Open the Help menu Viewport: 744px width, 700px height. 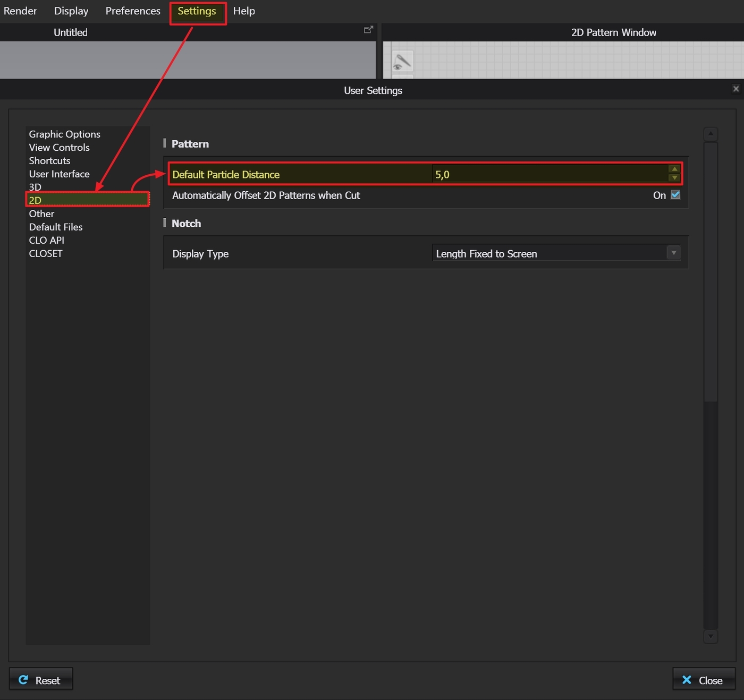244,11
